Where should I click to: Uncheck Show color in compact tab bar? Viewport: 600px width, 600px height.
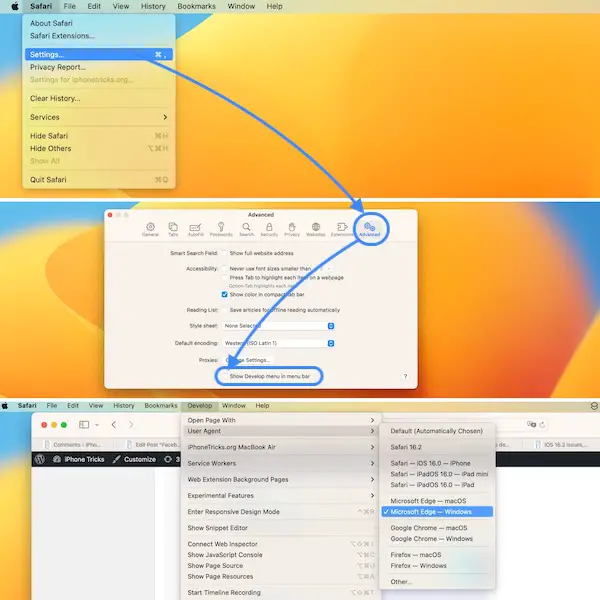(224, 295)
